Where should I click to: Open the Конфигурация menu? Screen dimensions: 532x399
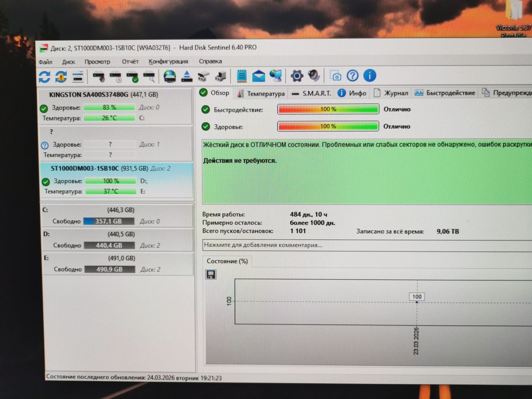[168, 61]
